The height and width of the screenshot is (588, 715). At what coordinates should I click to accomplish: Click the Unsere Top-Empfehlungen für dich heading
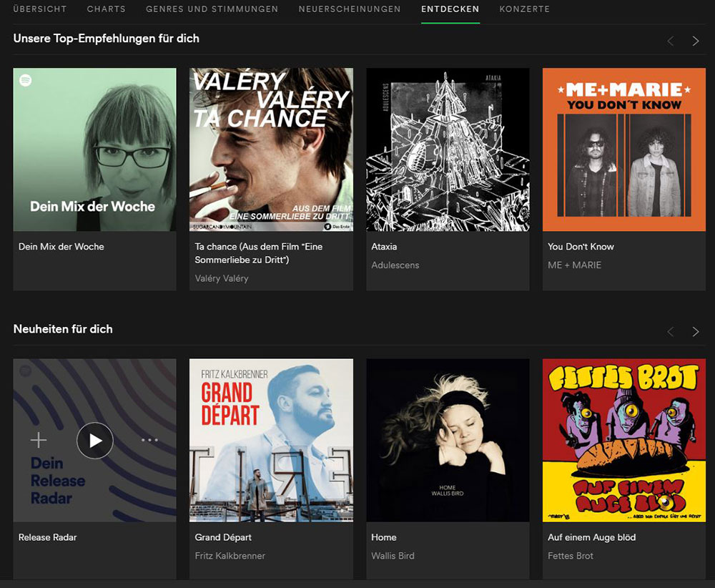coord(107,39)
